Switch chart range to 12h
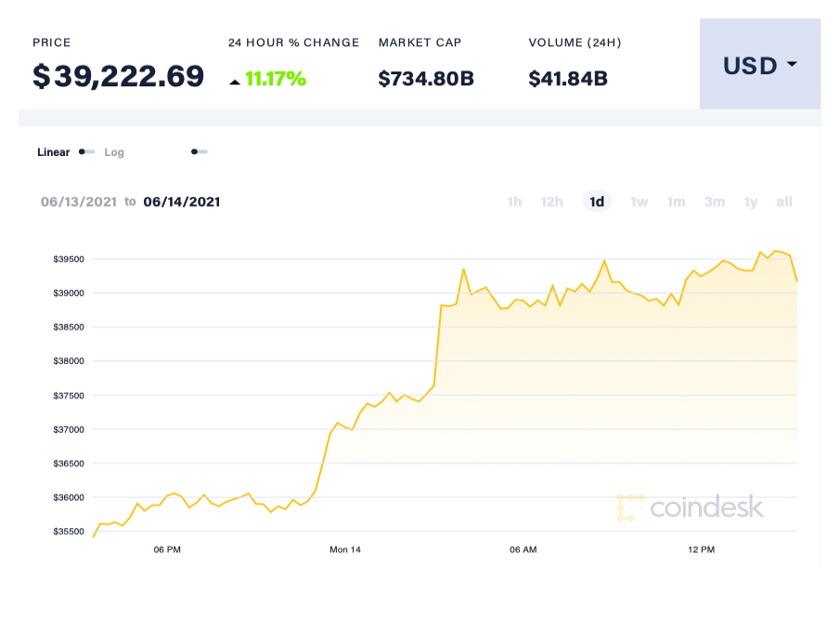840x624 pixels. (x=552, y=201)
